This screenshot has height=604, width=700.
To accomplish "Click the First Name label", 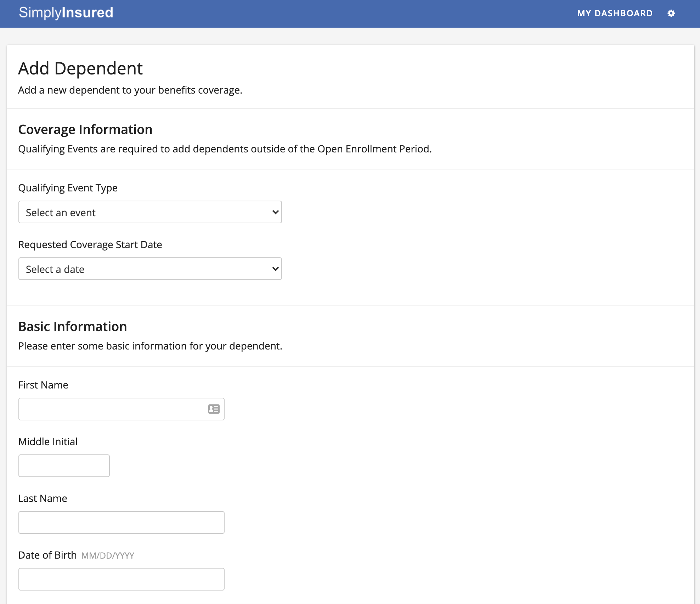I will pyautogui.click(x=43, y=385).
